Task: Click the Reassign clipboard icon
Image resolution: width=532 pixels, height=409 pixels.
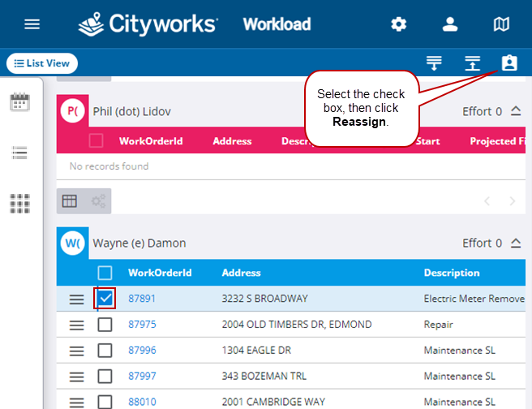Action: (x=508, y=63)
